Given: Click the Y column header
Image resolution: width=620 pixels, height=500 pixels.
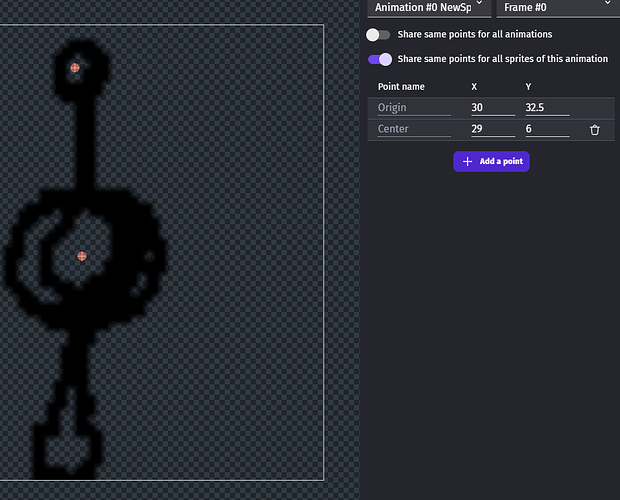Looking at the screenshot, I should [x=528, y=87].
